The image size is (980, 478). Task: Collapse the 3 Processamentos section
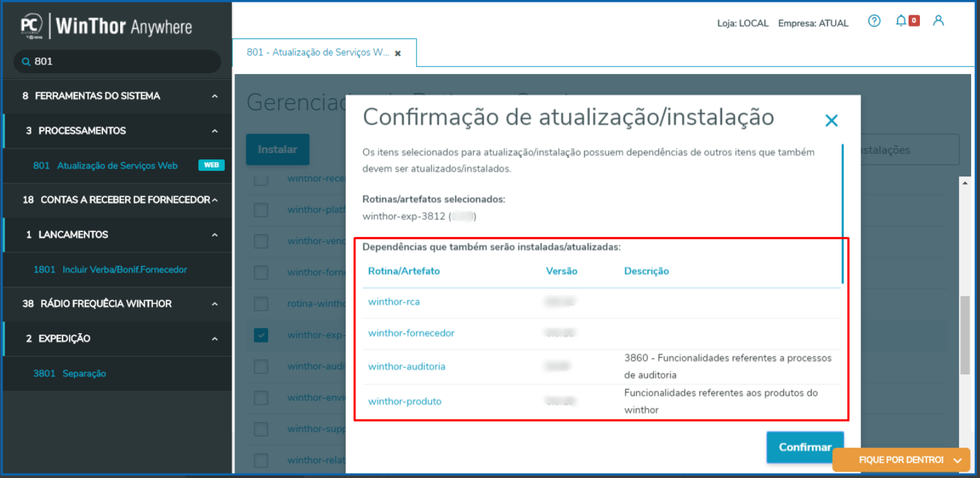215,131
